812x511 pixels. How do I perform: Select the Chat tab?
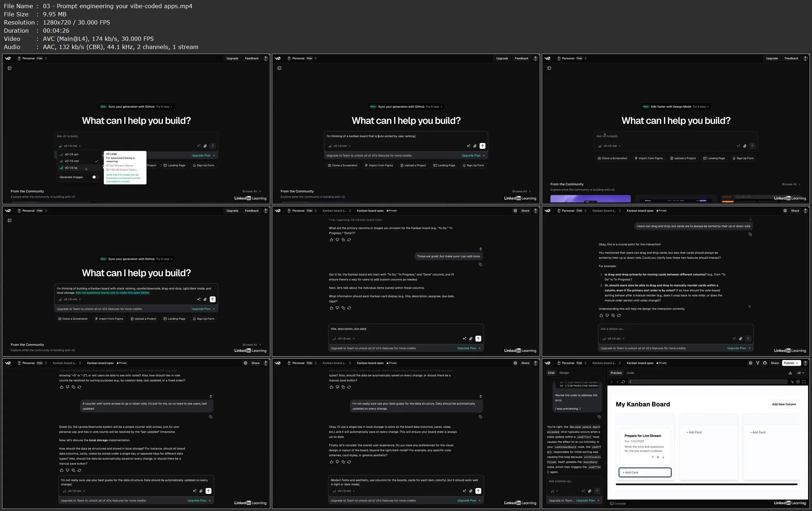coord(551,373)
